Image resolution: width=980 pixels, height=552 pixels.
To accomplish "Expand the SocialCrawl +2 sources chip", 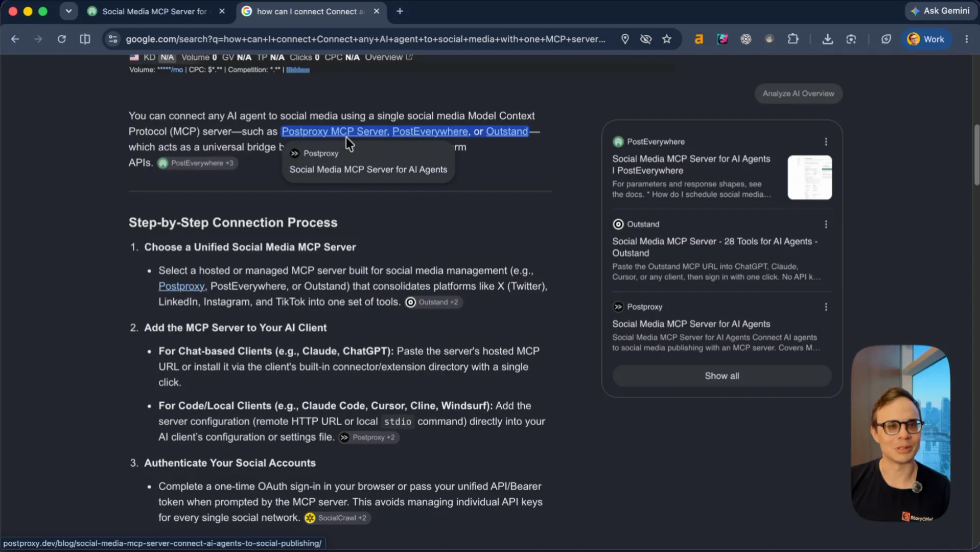I will (337, 518).
